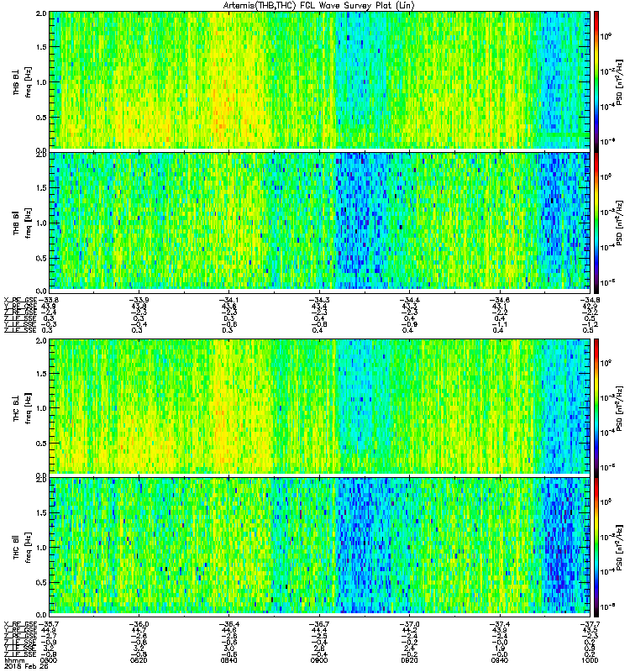Click the X_RE_GSE value '-37.7' under THC panels

[590, 624]
